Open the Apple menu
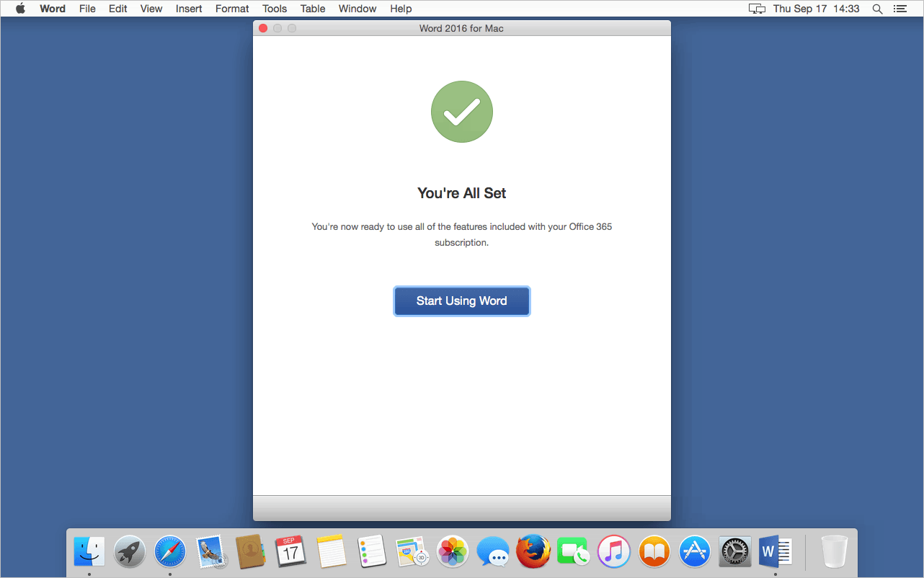Image resolution: width=924 pixels, height=578 pixels. click(20, 9)
